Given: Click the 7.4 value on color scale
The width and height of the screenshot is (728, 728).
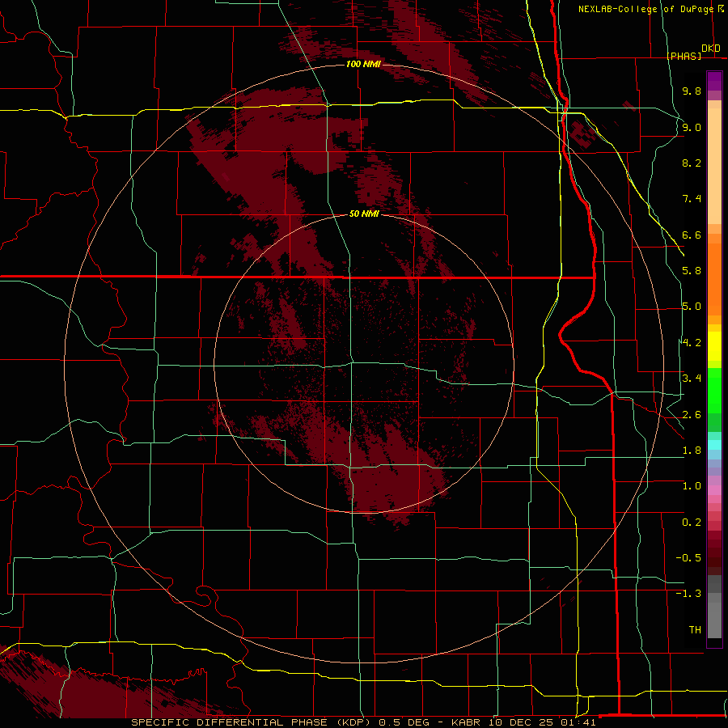Looking at the screenshot, I should pos(692,199).
